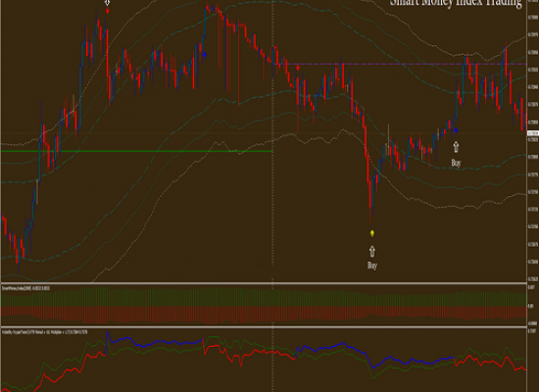Viewport: 539px width, 392px height.
Task: Select the blue signal dot above the right Buy arrow
Action: point(456,130)
